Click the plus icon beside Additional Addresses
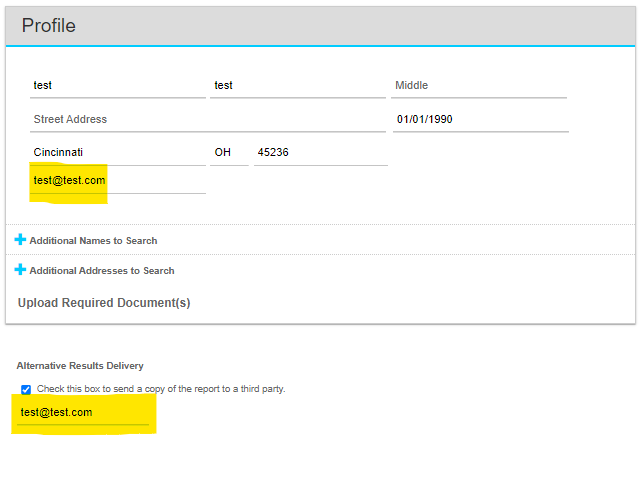Image resolution: width=644 pixels, height=478 pixels. pyautogui.click(x=20, y=269)
